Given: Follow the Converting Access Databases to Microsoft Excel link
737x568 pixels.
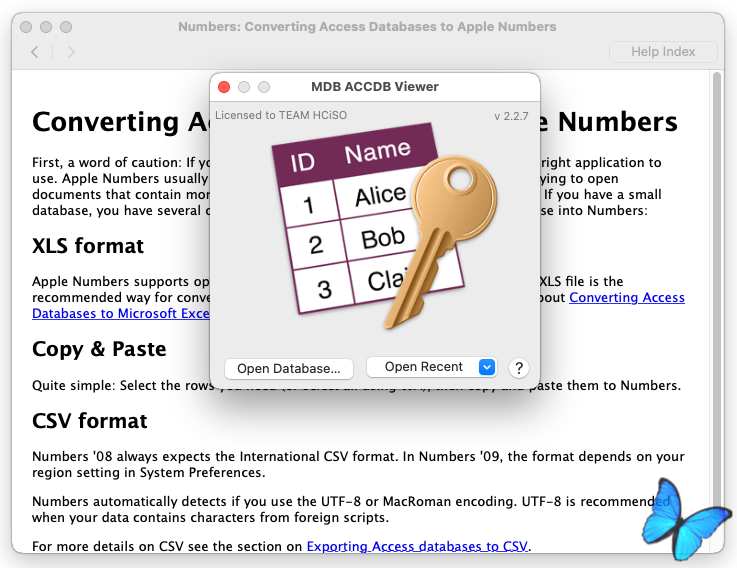Looking at the screenshot, I should click(627, 298).
